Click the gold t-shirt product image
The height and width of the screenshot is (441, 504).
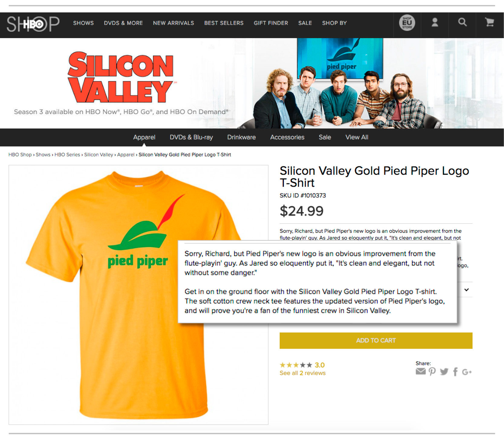pyautogui.click(x=138, y=295)
